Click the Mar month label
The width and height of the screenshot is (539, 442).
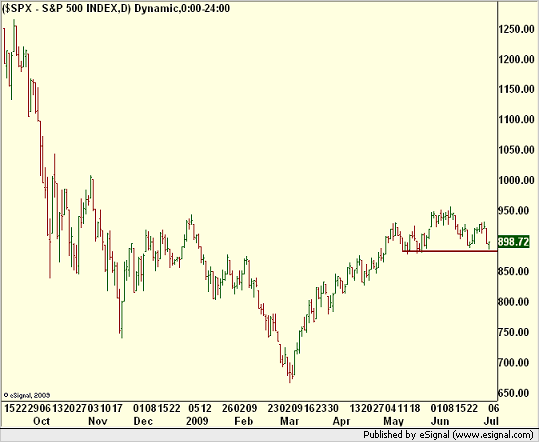[290, 421]
